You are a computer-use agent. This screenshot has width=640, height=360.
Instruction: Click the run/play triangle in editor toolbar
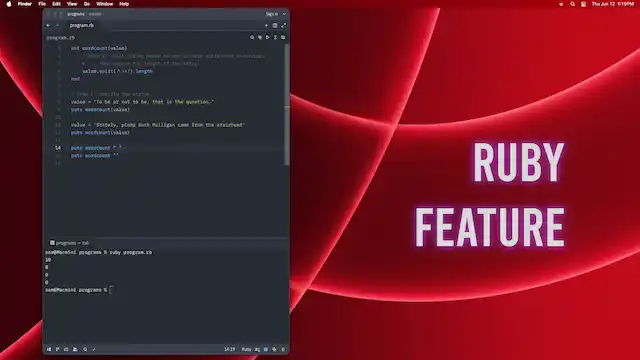tap(268, 38)
